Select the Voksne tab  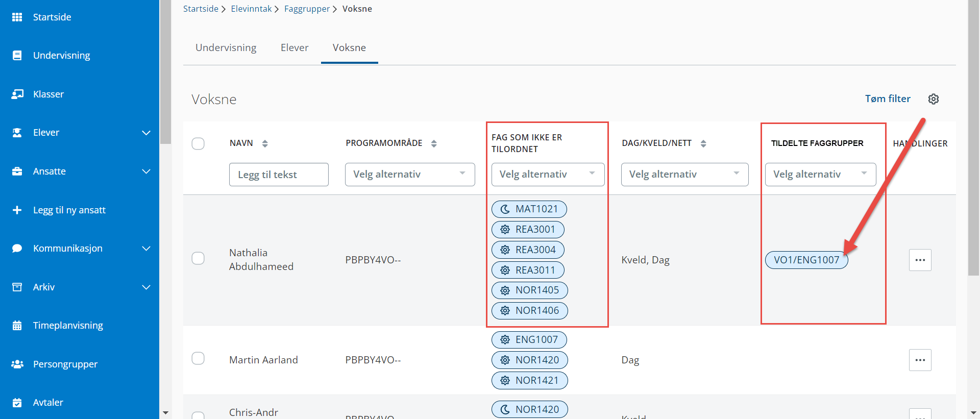349,47
